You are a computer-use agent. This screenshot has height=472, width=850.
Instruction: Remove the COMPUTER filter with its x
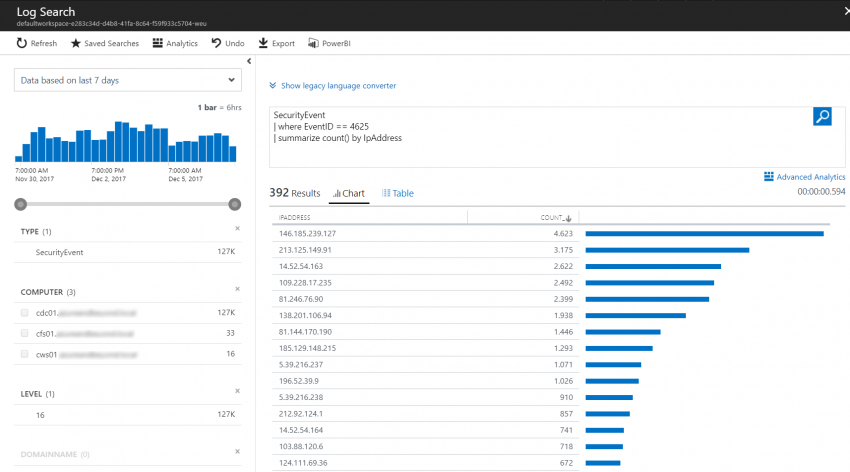point(237,289)
